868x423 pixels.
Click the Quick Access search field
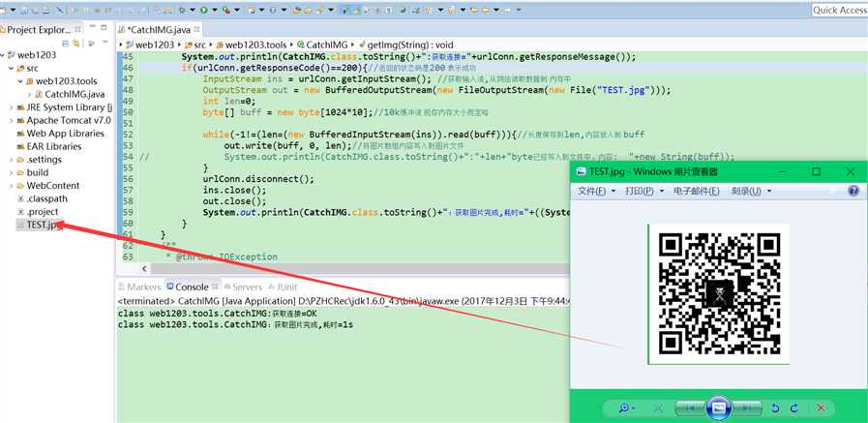pyautogui.click(x=840, y=10)
